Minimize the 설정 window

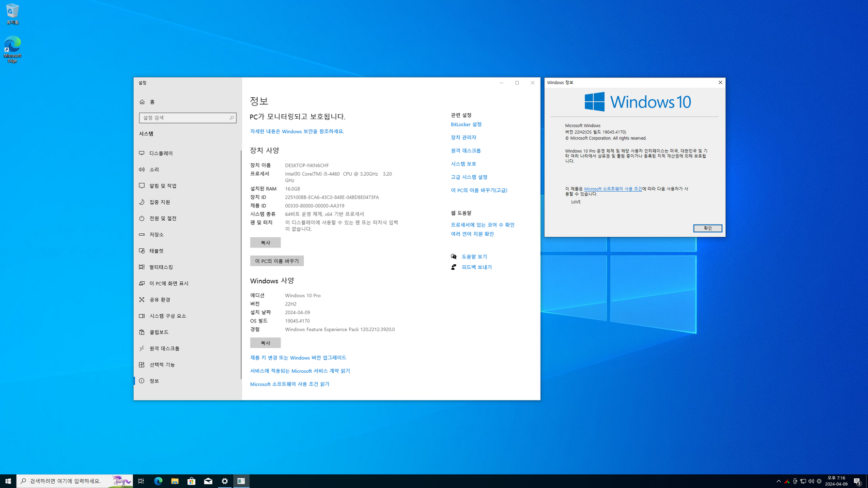(x=501, y=83)
